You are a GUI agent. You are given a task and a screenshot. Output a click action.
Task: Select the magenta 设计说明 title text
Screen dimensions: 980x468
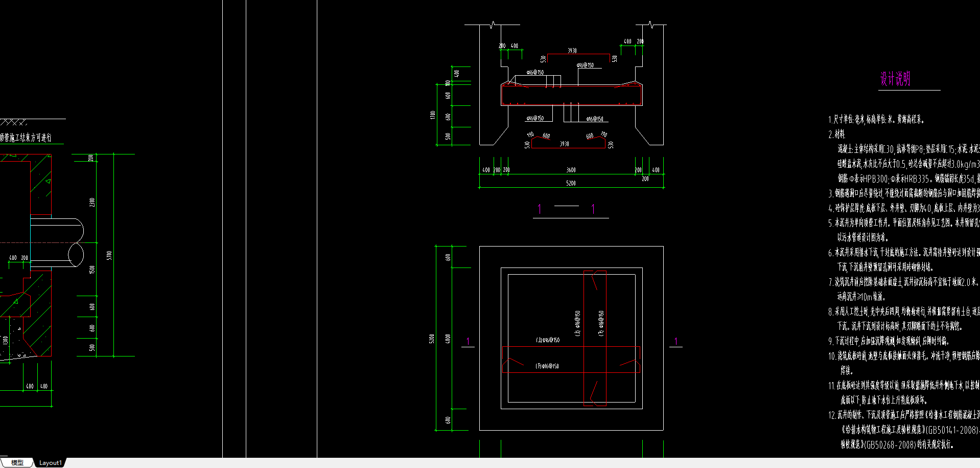click(x=895, y=79)
